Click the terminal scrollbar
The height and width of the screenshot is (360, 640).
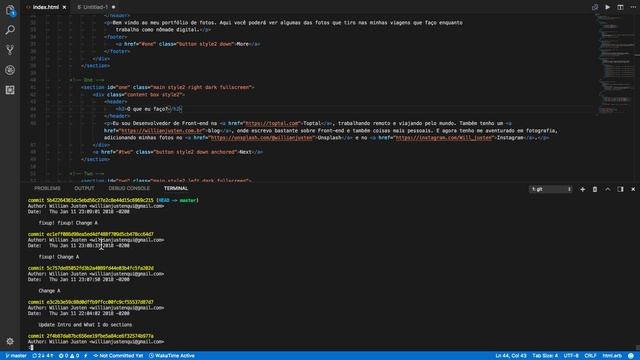pos(638,347)
